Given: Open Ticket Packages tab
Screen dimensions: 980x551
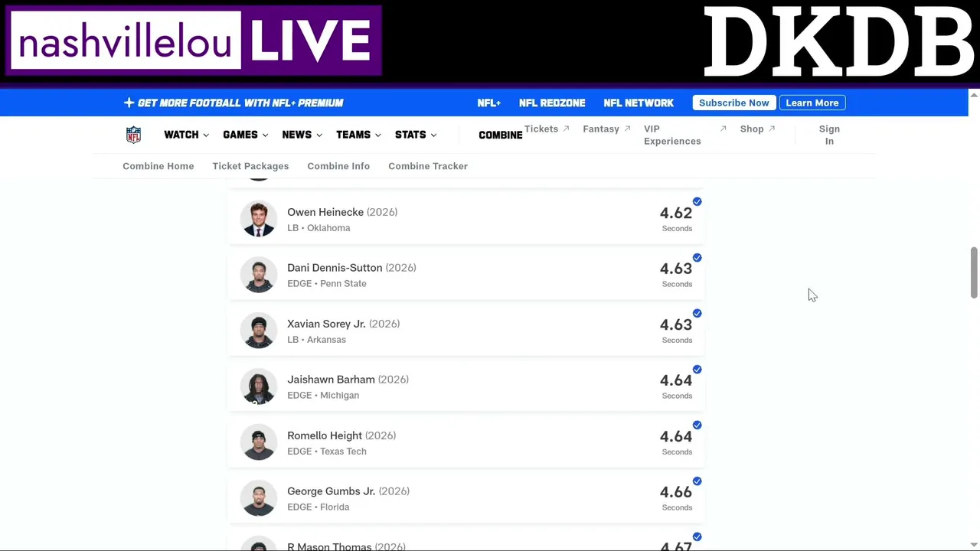Looking at the screenshot, I should pyautogui.click(x=250, y=166).
